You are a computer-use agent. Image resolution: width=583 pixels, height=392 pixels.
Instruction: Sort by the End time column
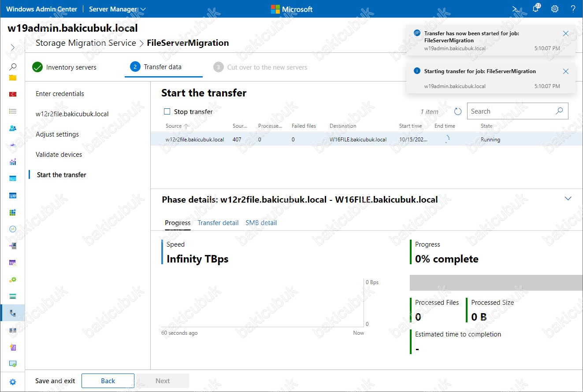445,126
